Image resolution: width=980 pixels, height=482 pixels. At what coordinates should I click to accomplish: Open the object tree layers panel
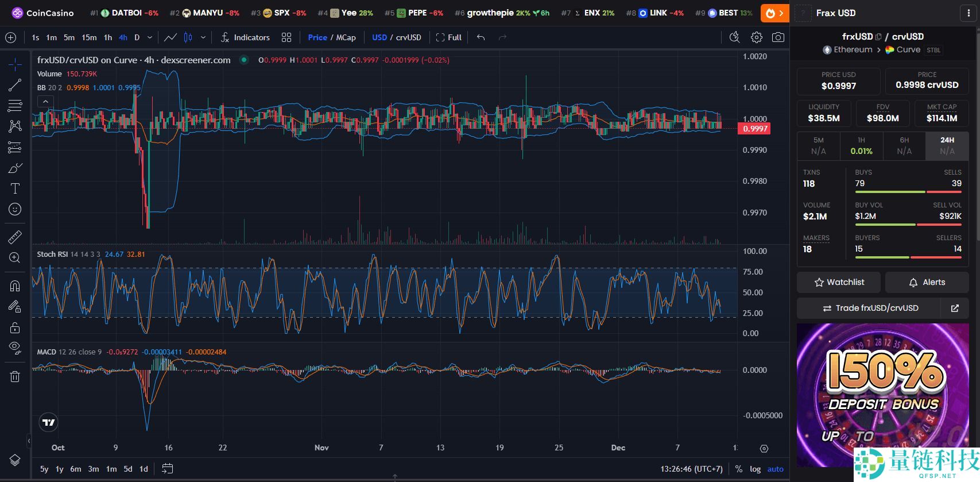click(15, 460)
